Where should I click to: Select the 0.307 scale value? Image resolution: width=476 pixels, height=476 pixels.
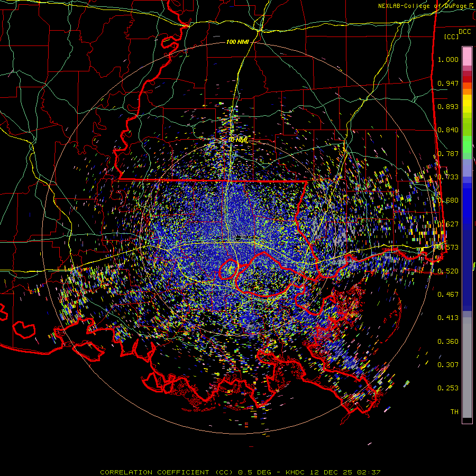click(448, 365)
